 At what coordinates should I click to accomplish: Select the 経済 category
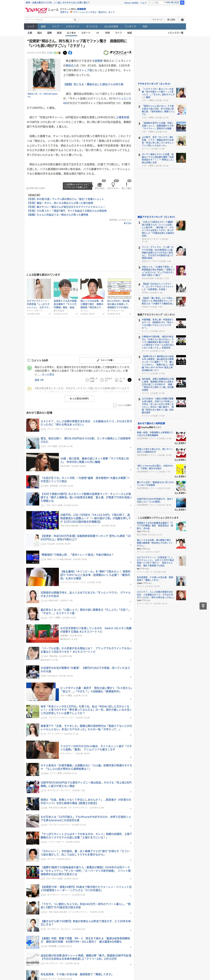(x=59, y=33)
